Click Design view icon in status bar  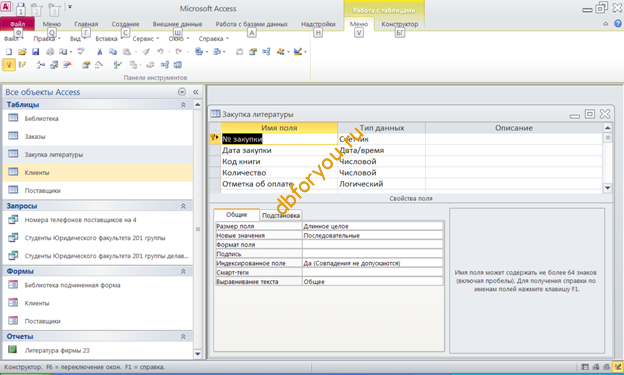[618, 367]
